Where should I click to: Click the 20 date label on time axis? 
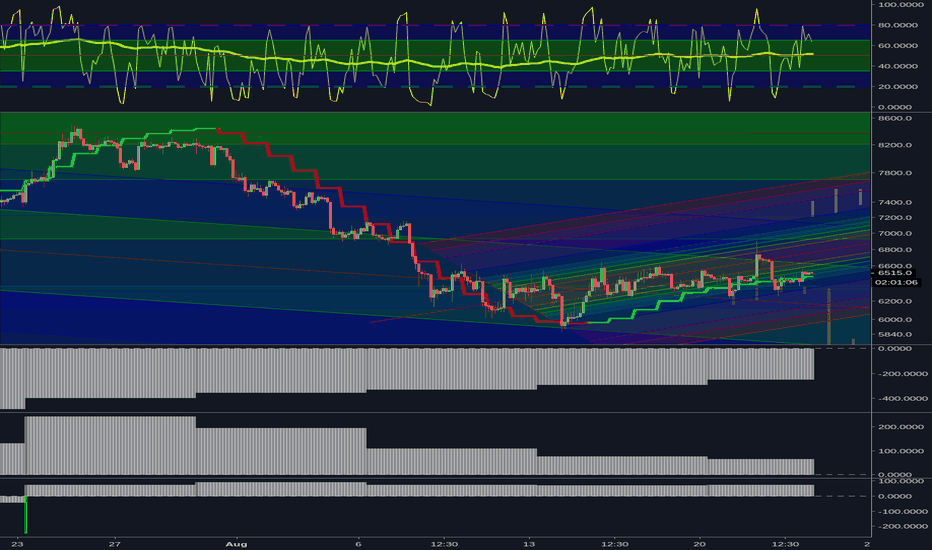coord(700,543)
